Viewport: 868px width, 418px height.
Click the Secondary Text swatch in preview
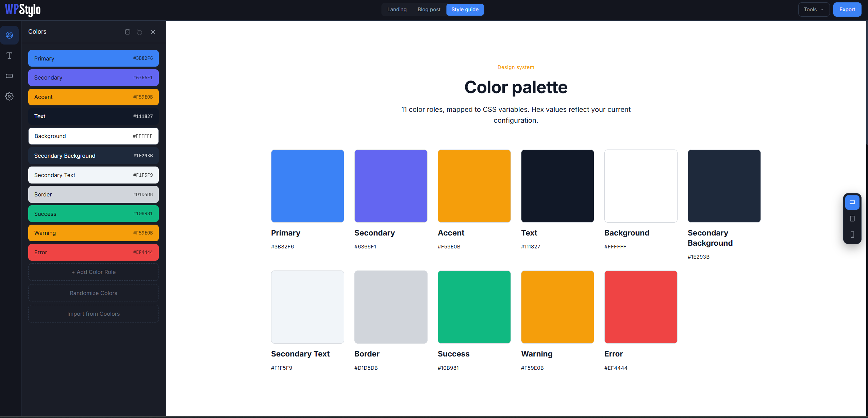click(x=307, y=307)
